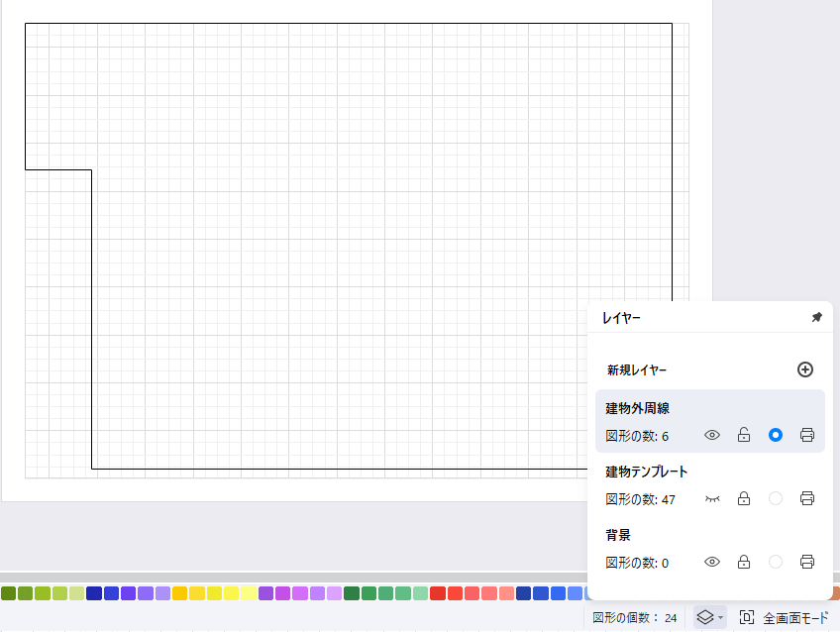The image size is (840, 632).
Task: Select the active radio on 建物外周線 layer
Action: (776, 435)
